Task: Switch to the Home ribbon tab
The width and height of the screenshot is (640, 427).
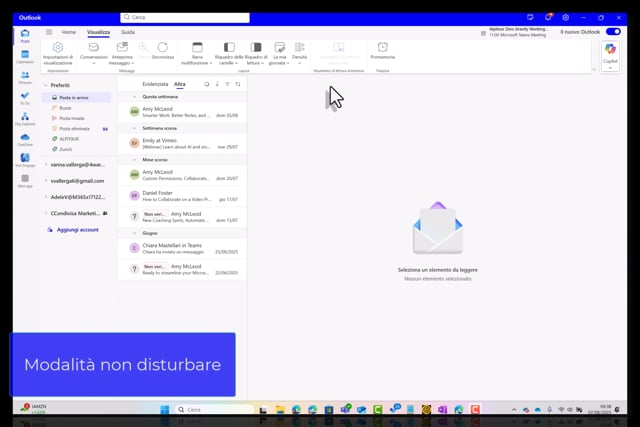Action: click(x=69, y=32)
